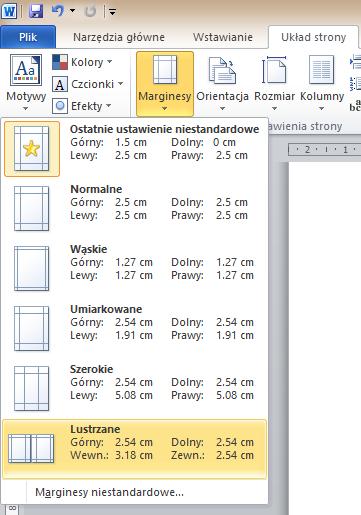Click the Word application icon
Screen dimensions: 361x515
(x=9, y=11)
